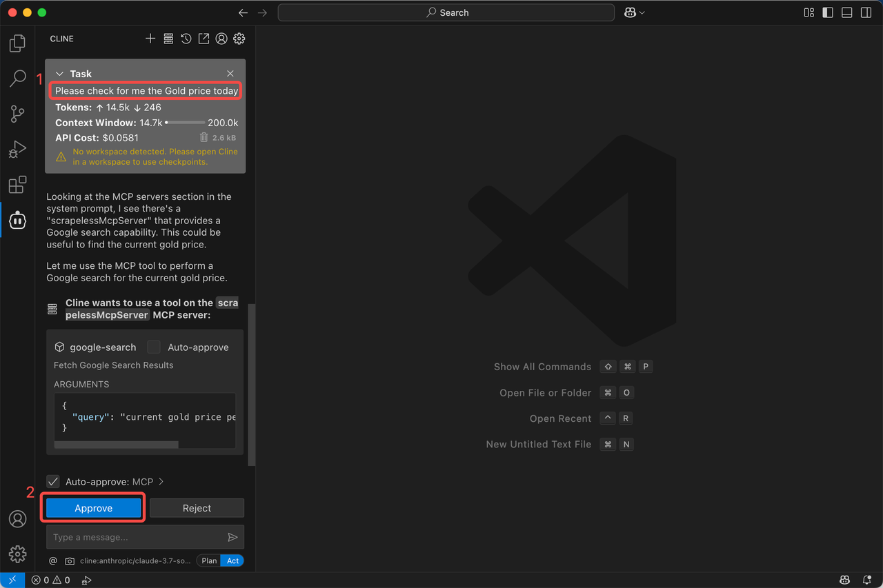Go back with the left arrow
883x588 pixels.
[243, 12]
